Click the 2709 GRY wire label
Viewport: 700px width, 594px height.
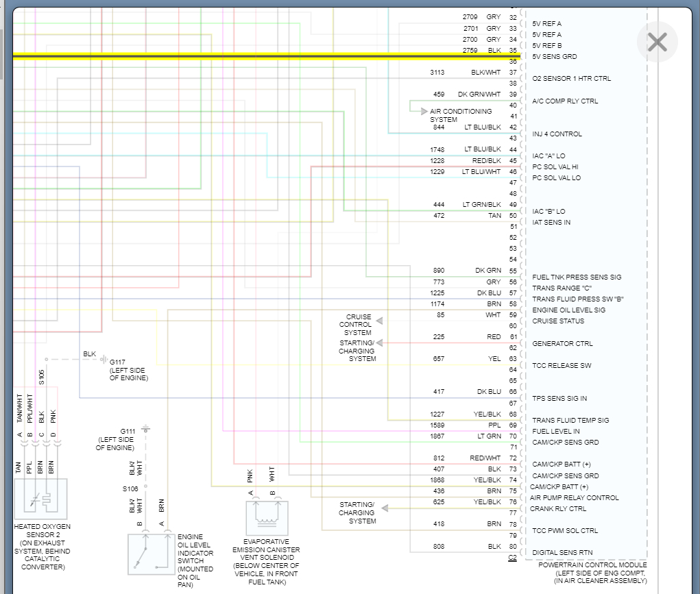coord(482,17)
